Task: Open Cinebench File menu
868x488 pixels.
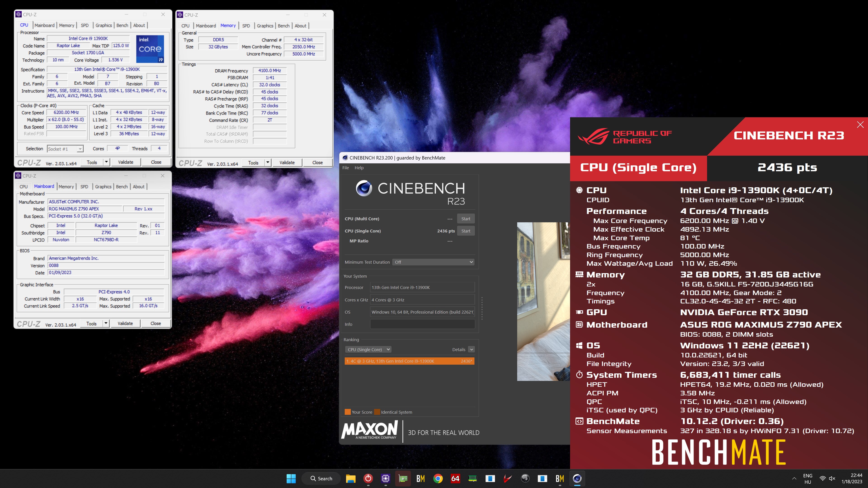Action: pos(346,168)
